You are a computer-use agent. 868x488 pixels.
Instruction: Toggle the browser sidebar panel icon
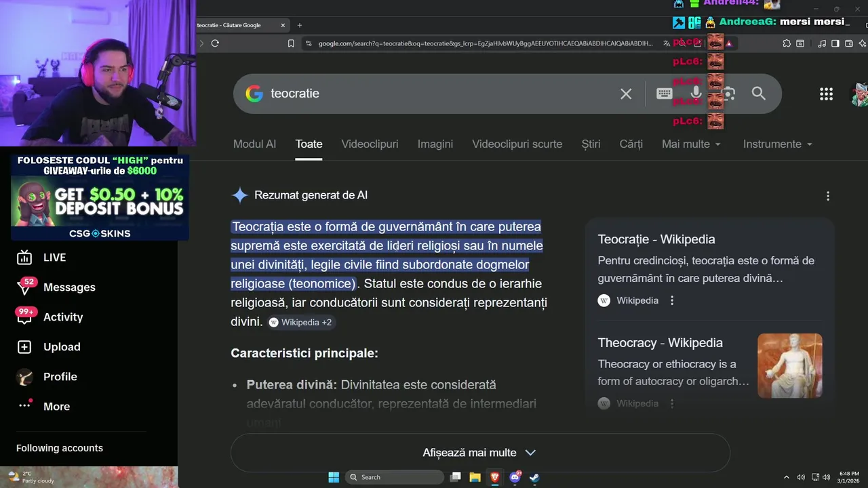[x=835, y=43]
